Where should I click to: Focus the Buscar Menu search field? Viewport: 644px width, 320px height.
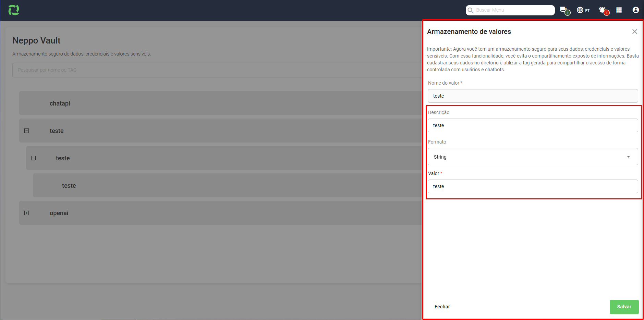click(x=510, y=10)
